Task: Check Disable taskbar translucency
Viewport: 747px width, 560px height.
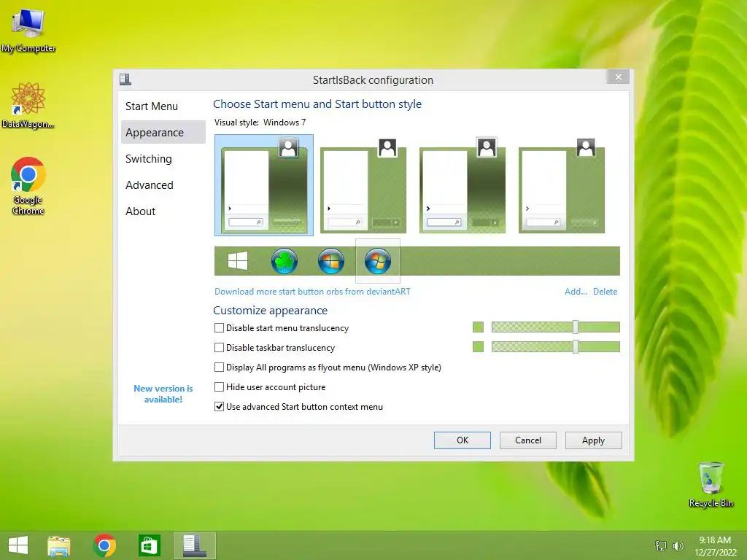Action: 219,348
